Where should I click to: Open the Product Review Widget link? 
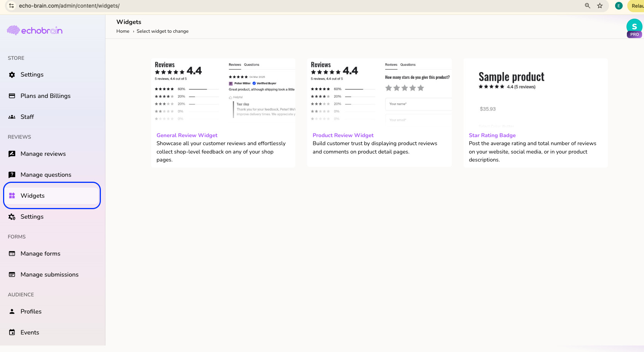tap(343, 135)
